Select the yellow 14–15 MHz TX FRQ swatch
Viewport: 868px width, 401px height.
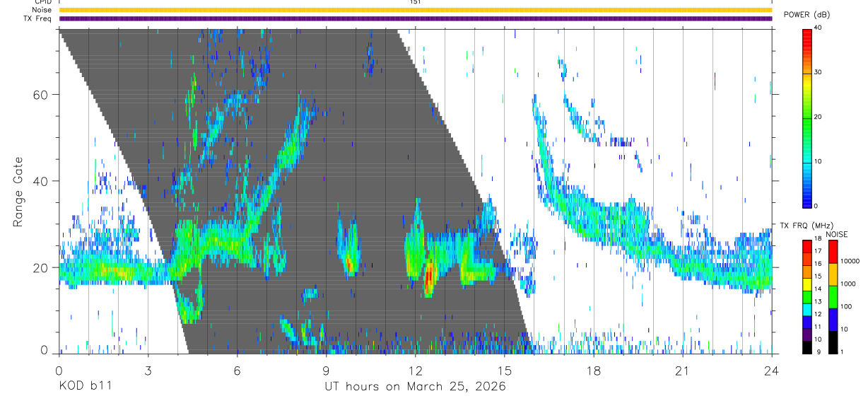pyautogui.click(x=807, y=285)
